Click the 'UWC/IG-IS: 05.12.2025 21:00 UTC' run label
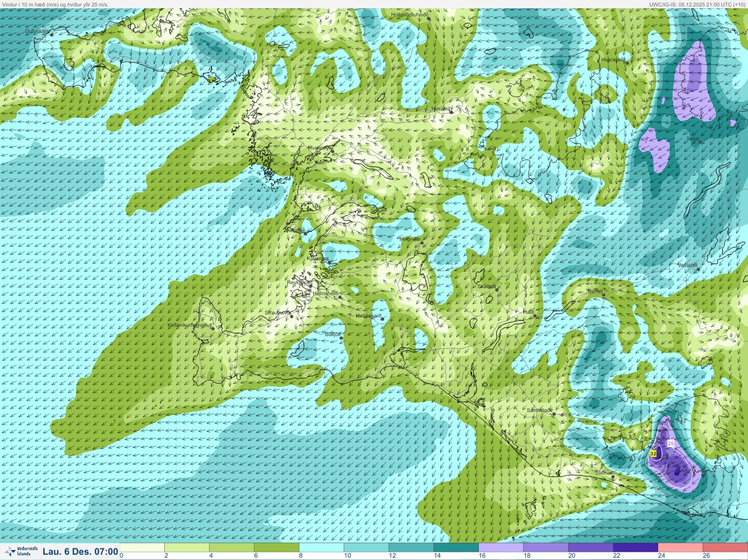This screenshot has height=560, width=748. [697, 4]
